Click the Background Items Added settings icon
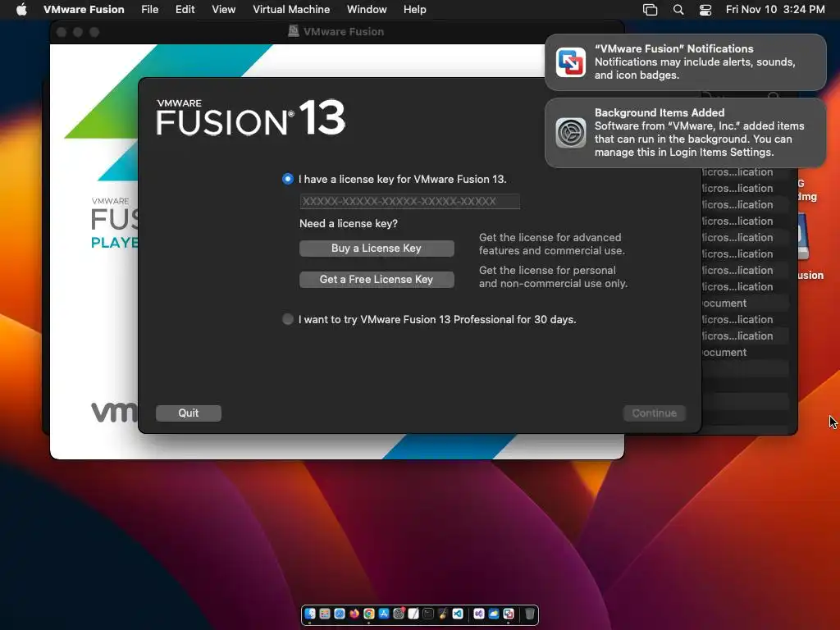Viewport: 840px width, 630px height. pyautogui.click(x=571, y=132)
